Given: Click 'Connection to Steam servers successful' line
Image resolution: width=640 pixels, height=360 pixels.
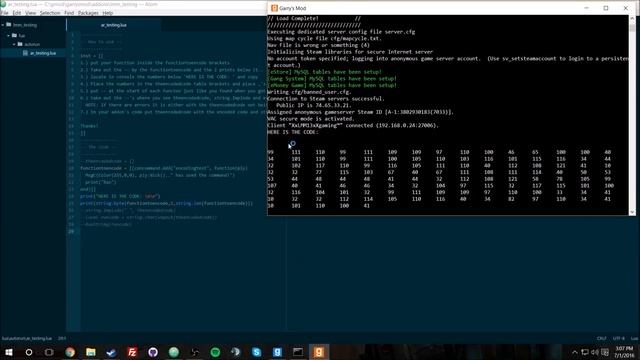Looking at the screenshot, I should (326, 99).
